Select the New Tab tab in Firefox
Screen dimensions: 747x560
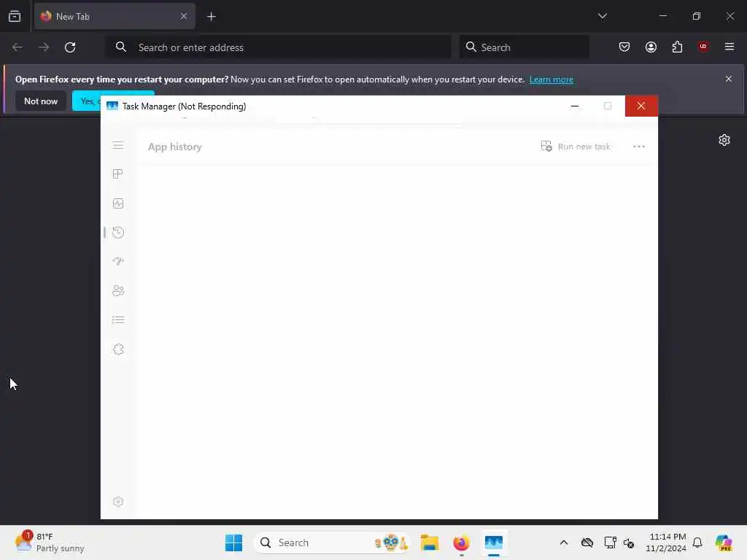[115, 16]
